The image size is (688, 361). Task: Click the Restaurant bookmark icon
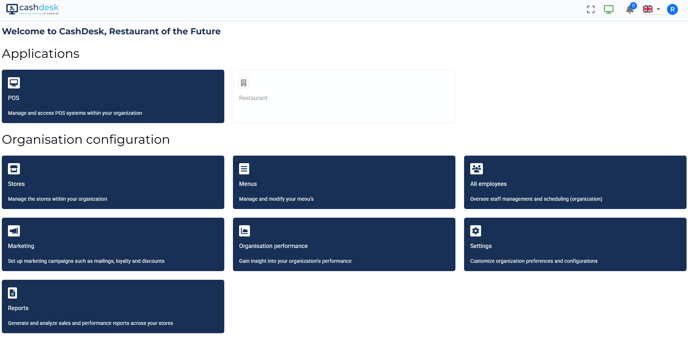coord(244,83)
